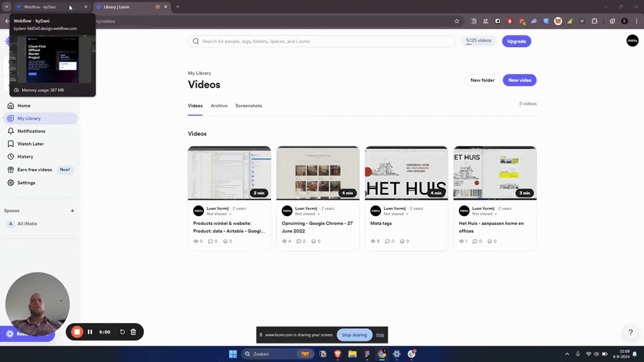Open the help question mark button

(x=631, y=332)
